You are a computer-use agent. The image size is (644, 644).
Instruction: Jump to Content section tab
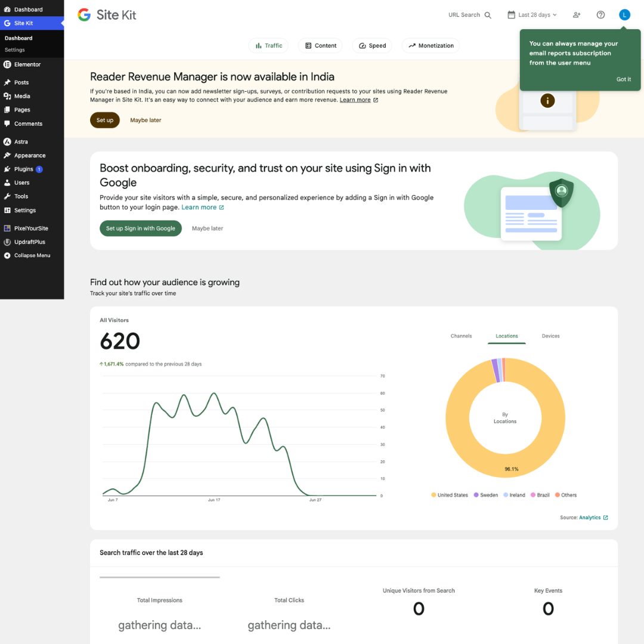pos(321,45)
